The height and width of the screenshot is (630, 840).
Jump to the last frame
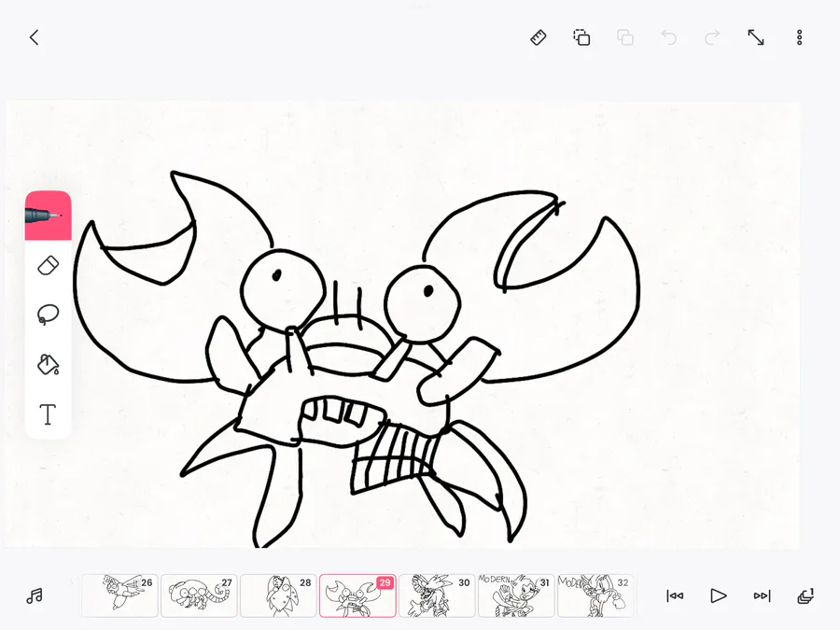[762, 595]
